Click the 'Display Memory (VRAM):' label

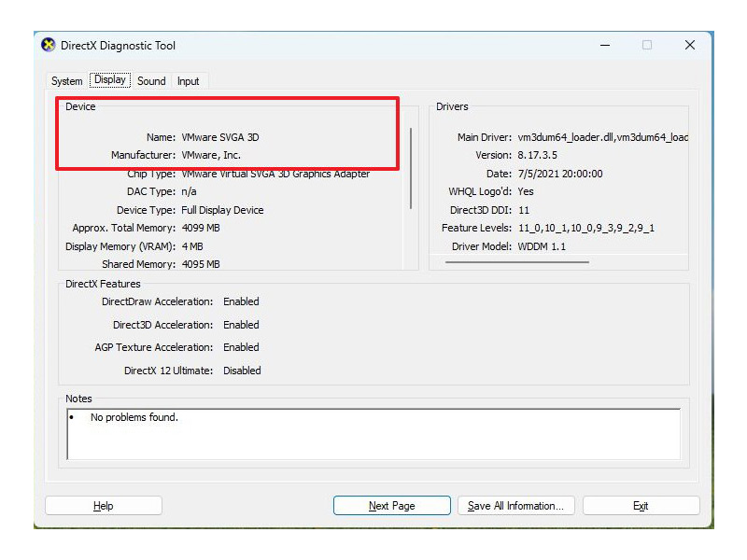coord(120,246)
